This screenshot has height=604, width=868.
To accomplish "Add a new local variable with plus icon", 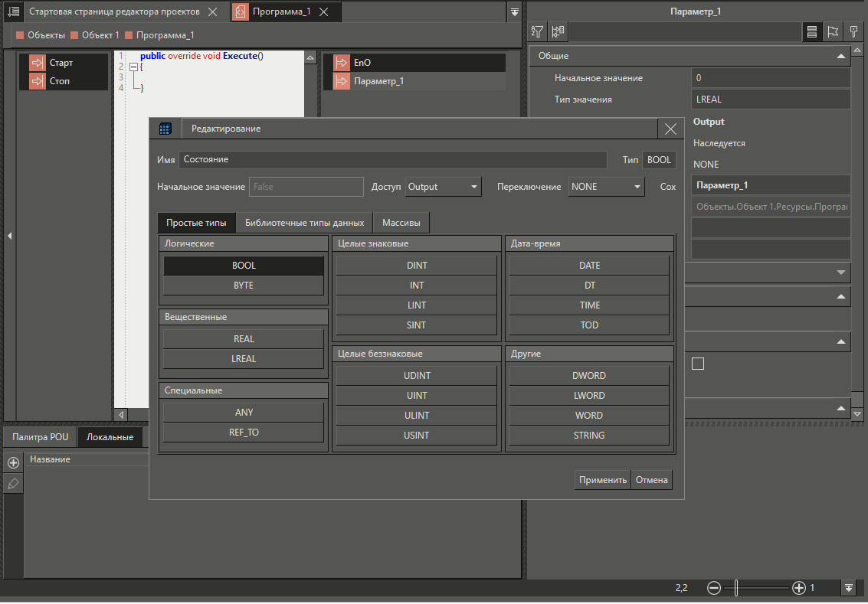I will [13, 463].
